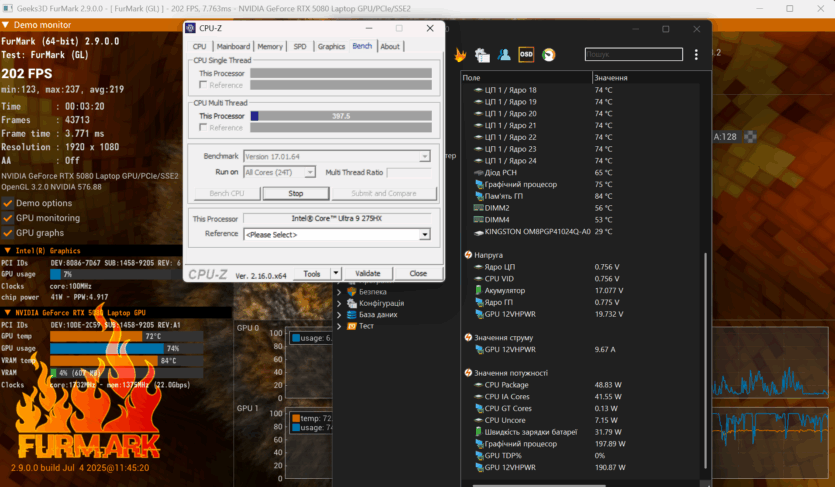
Task: Toggle the Demo options checkbox in FurMark
Action: pyautogui.click(x=8, y=203)
